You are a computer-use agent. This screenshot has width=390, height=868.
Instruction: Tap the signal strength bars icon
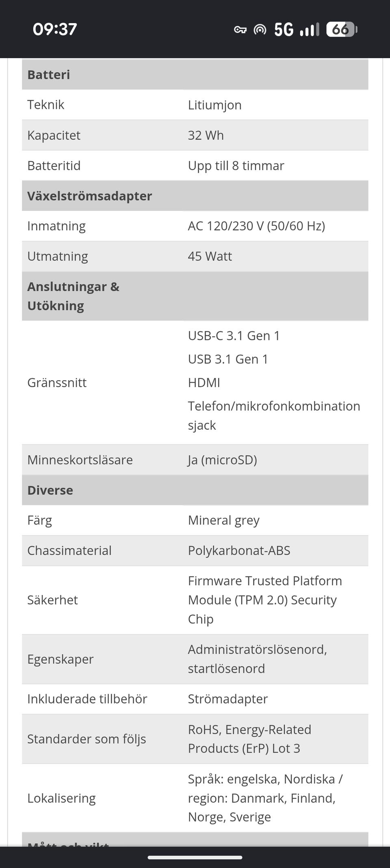coord(310,29)
